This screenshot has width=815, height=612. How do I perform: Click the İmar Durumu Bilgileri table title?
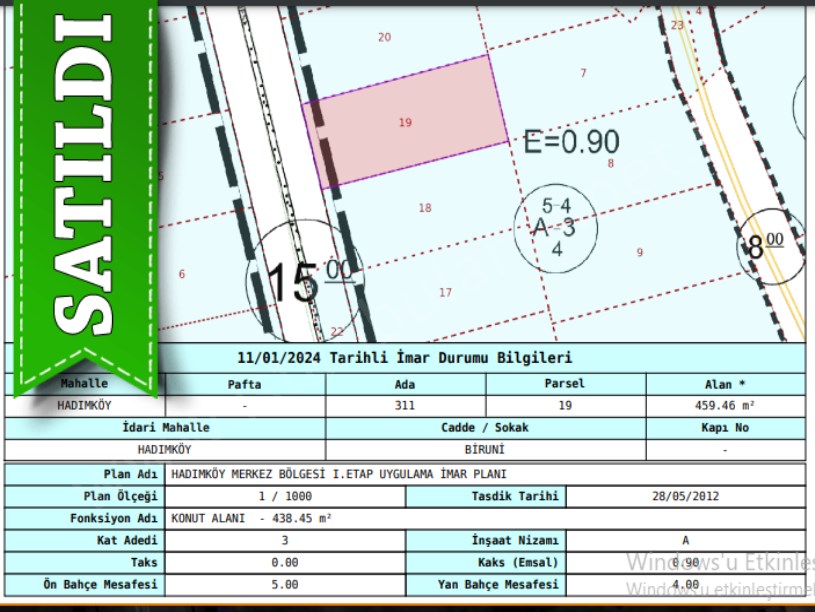click(x=405, y=358)
